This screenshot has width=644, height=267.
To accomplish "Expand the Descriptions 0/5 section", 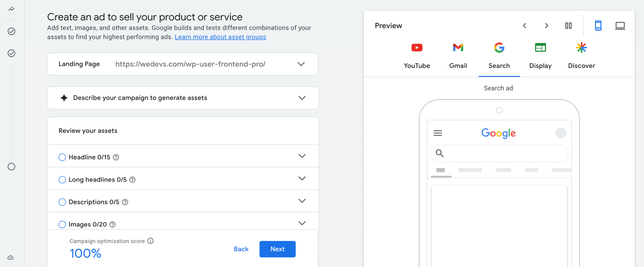I will pos(302,201).
